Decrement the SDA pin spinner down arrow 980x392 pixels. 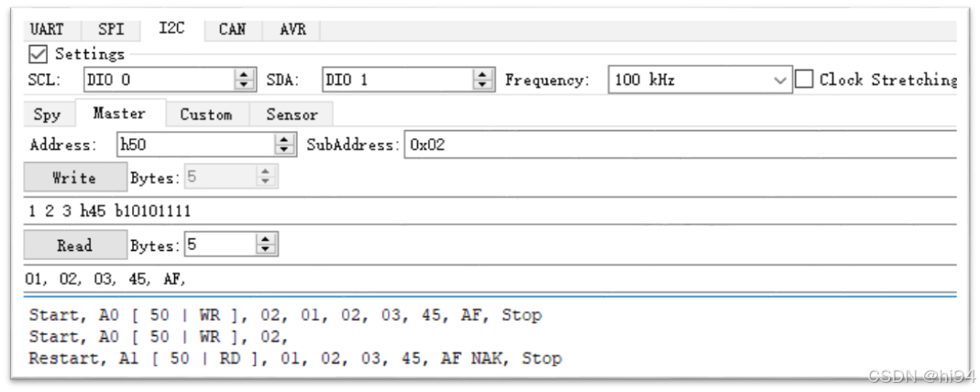click(482, 85)
